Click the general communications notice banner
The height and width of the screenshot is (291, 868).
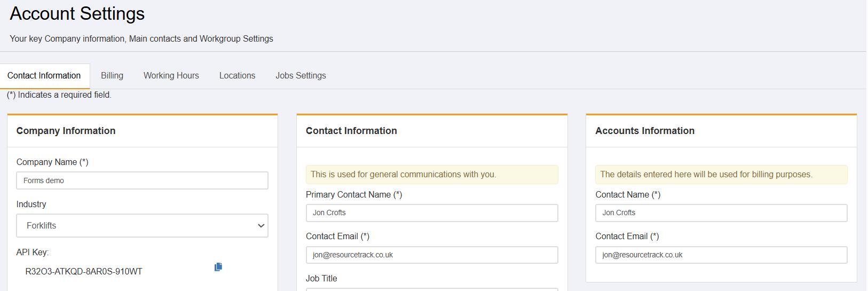pos(432,174)
